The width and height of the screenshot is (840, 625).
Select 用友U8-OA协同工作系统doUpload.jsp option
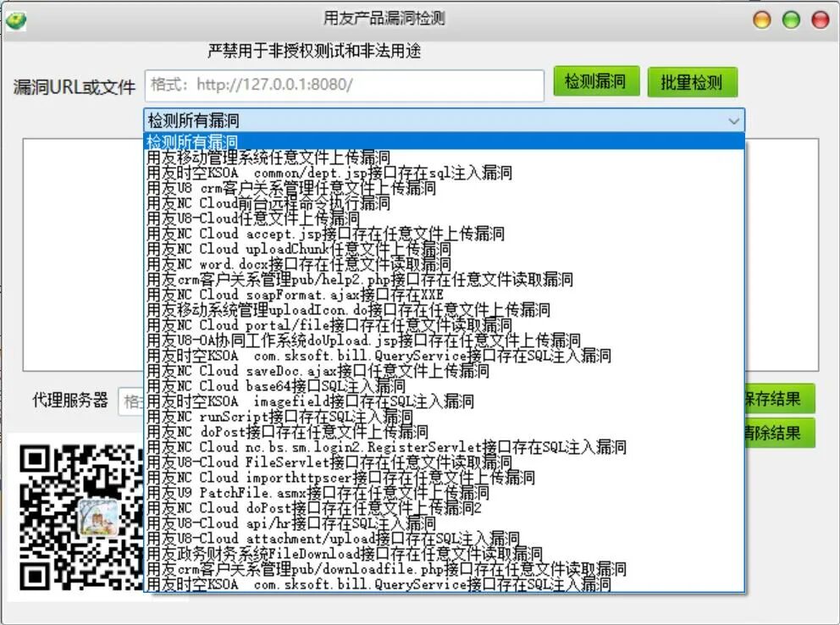click(444, 340)
